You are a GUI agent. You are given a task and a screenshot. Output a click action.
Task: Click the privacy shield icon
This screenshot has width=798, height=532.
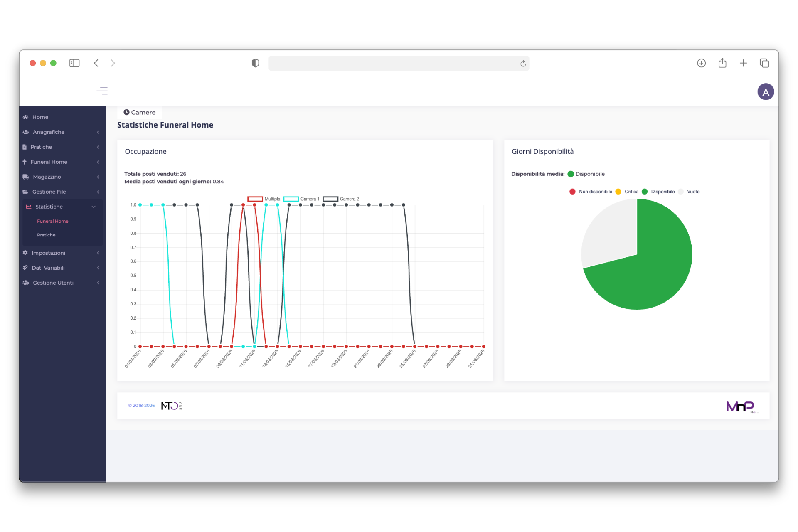255,63
